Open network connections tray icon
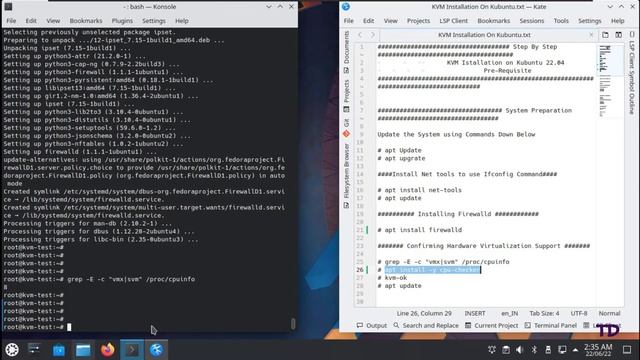640x360 pixels. (562, 350)
